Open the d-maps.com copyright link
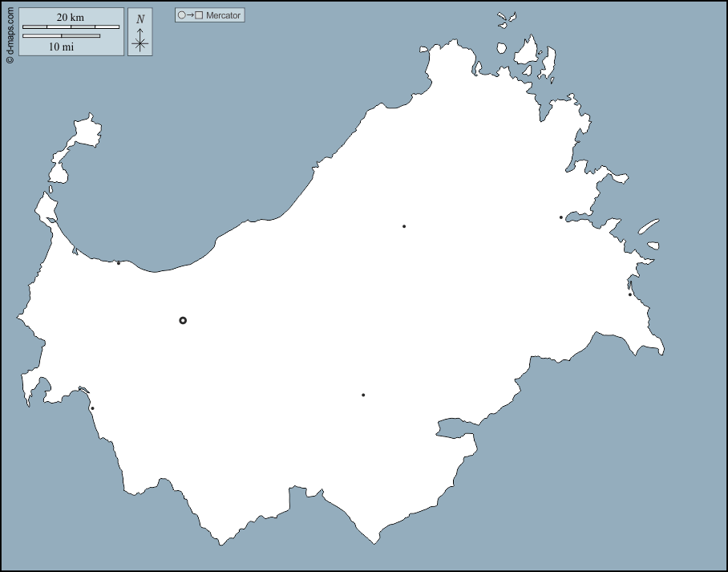This screenshot has width=728, height=572. click(10, 32)
